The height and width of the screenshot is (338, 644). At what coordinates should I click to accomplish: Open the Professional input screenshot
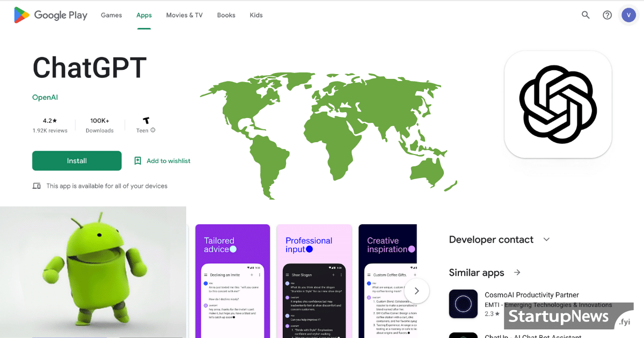(x=314, y=281)
